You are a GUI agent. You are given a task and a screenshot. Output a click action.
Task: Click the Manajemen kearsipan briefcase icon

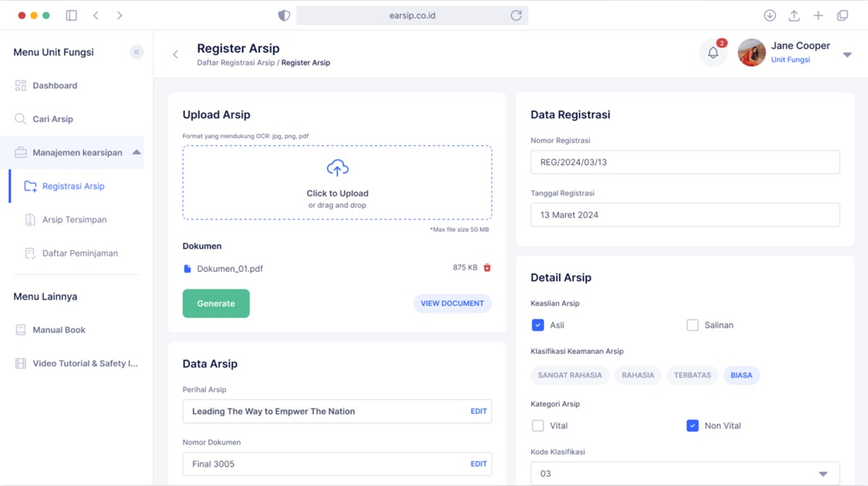(20, 153)
